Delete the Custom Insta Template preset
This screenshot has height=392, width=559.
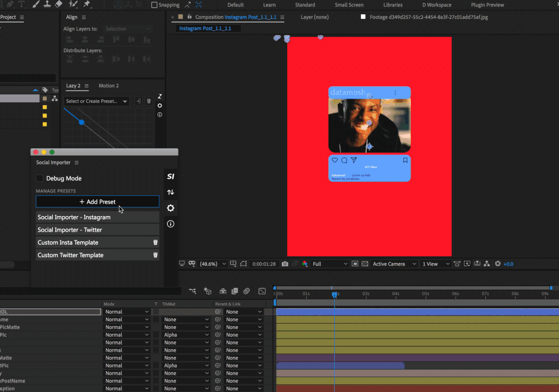155,242
